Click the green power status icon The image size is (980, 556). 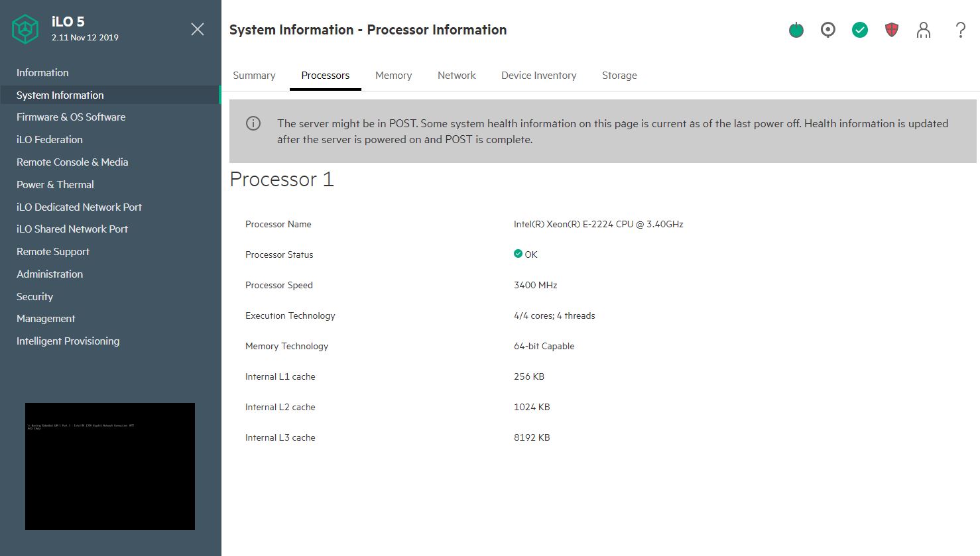(796, 30)
